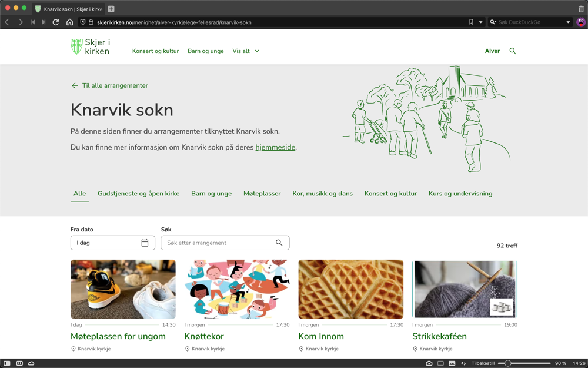The height and width of the screenshot is (368, 588).
Task: Expand the Vis alt dropdown menu
Action: (x=246, y=51)
